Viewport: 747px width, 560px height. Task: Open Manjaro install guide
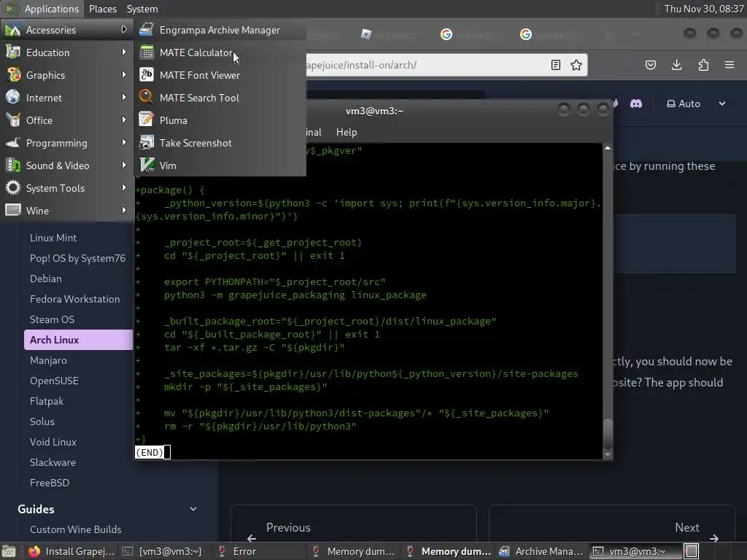click(x=48, y=360)
